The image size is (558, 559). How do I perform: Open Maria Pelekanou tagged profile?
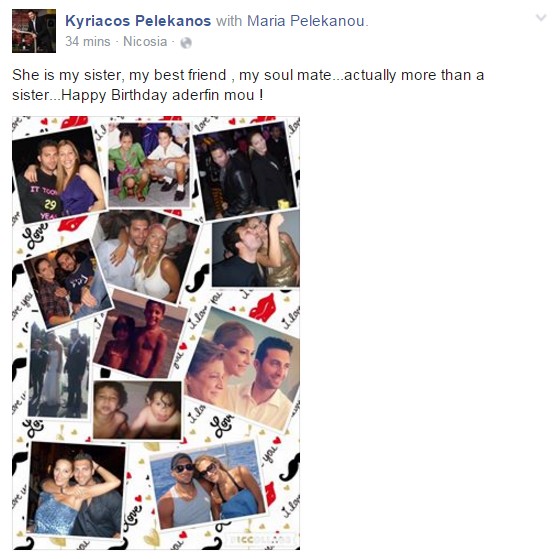pos(306,21)
